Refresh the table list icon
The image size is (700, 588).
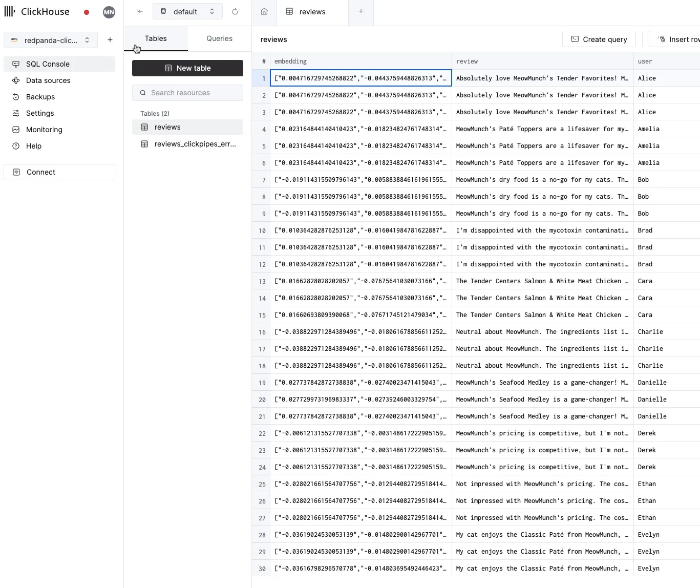[x=235, y=11]
